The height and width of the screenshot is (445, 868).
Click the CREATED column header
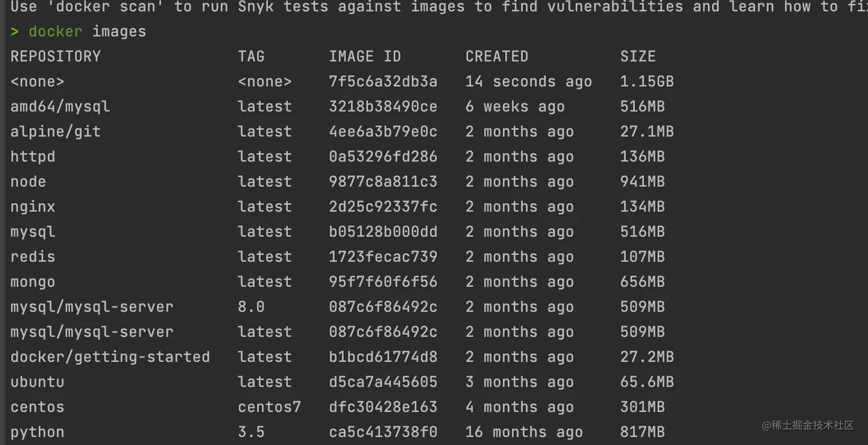point(497,56)
